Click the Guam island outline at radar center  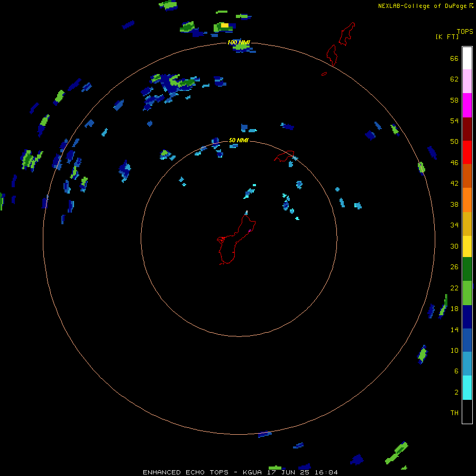[x=235, y=240]
